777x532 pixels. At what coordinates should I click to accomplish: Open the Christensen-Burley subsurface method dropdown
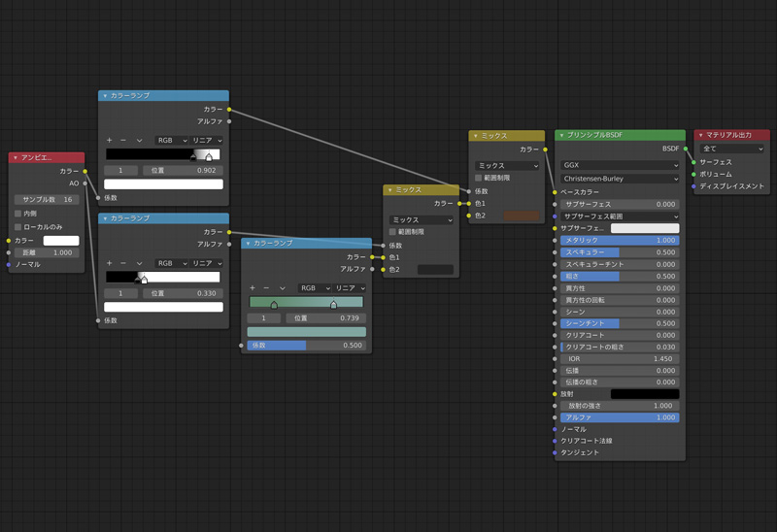coord(620,179)
